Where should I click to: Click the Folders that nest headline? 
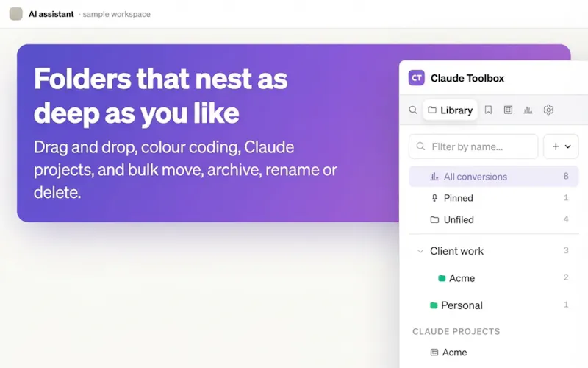coord(160,96)
